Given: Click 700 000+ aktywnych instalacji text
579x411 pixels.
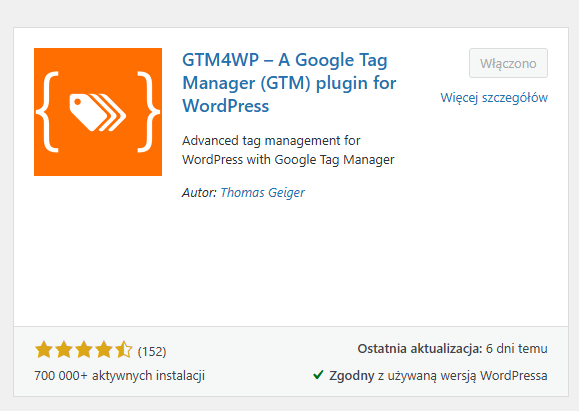Looking at the screenshot, I should 120,376.
